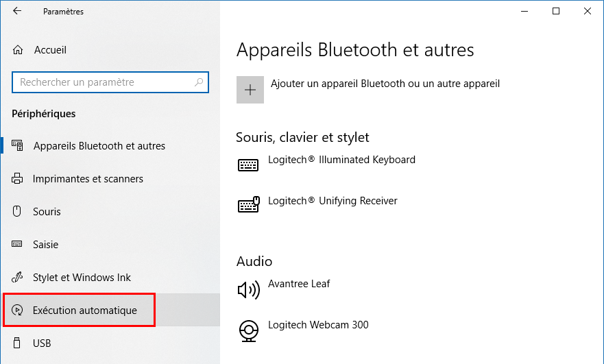This screenshot has width=604, height=364.
Task: Click the search magnifier icon
Action: point(199,82)
